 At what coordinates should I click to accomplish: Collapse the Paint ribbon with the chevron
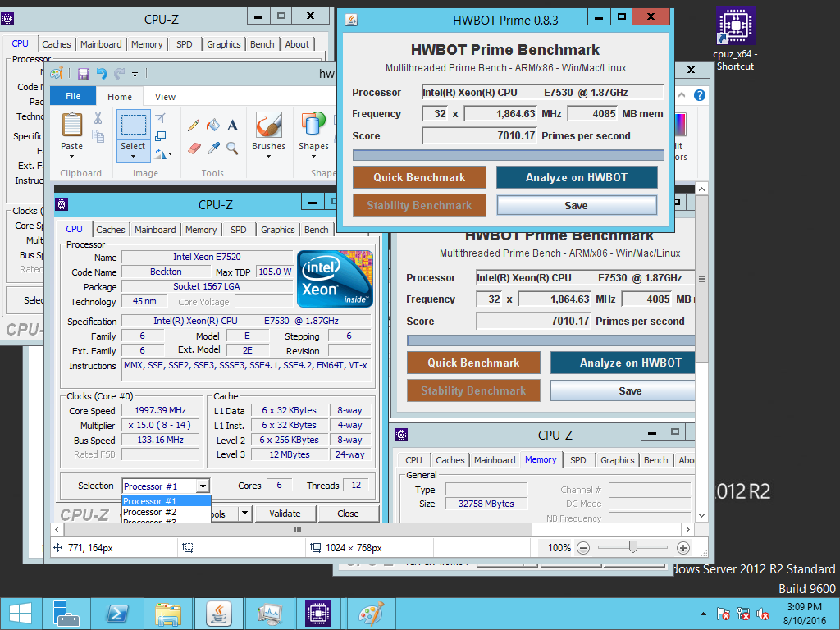coord(682,95)
